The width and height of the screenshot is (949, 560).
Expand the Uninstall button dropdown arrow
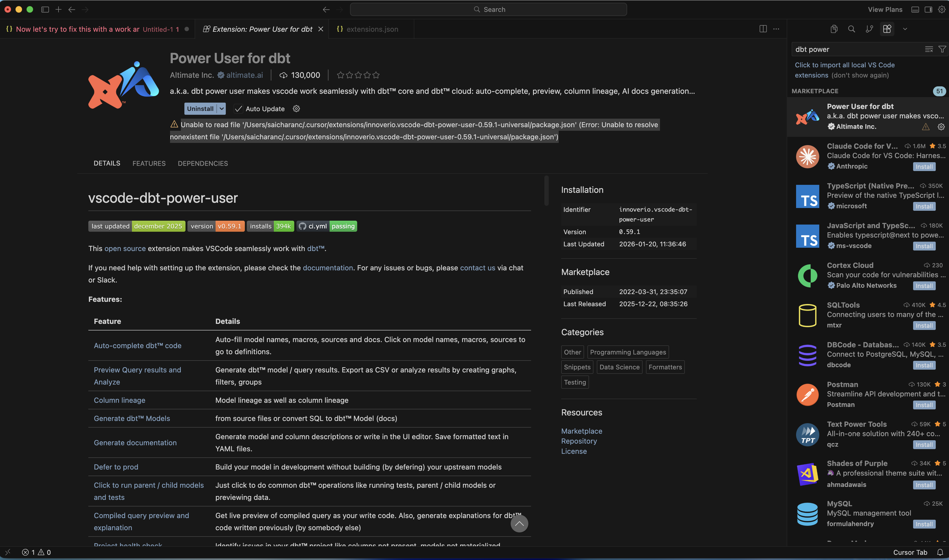222,109
